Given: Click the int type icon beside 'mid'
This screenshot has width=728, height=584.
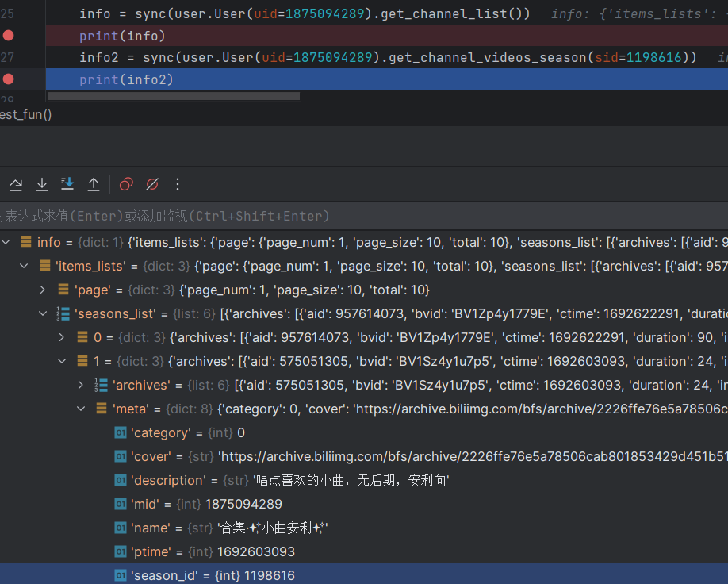Looking at the screenshot, I should click(x=121, y=504).
